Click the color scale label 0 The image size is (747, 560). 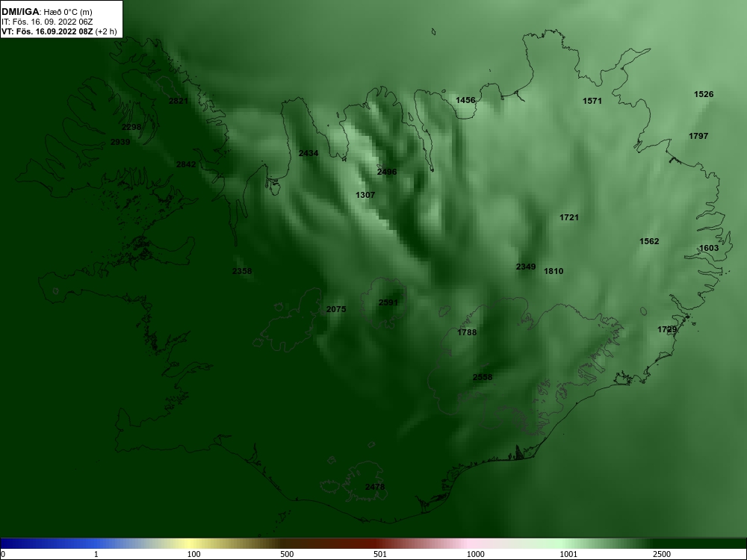3,554
